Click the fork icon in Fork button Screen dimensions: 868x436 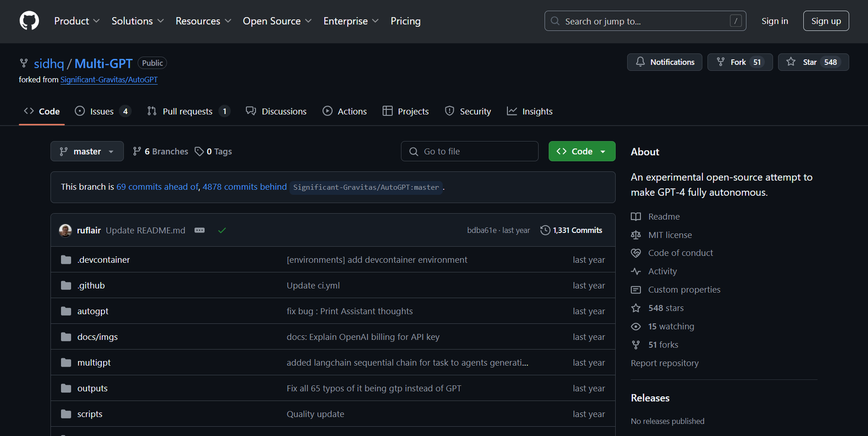(720, 62)
